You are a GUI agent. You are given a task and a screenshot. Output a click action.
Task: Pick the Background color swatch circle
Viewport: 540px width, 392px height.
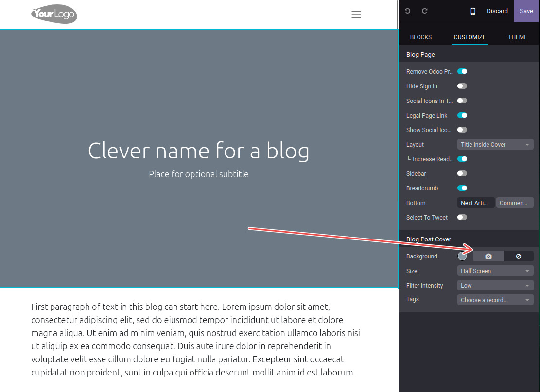point(462,256)
